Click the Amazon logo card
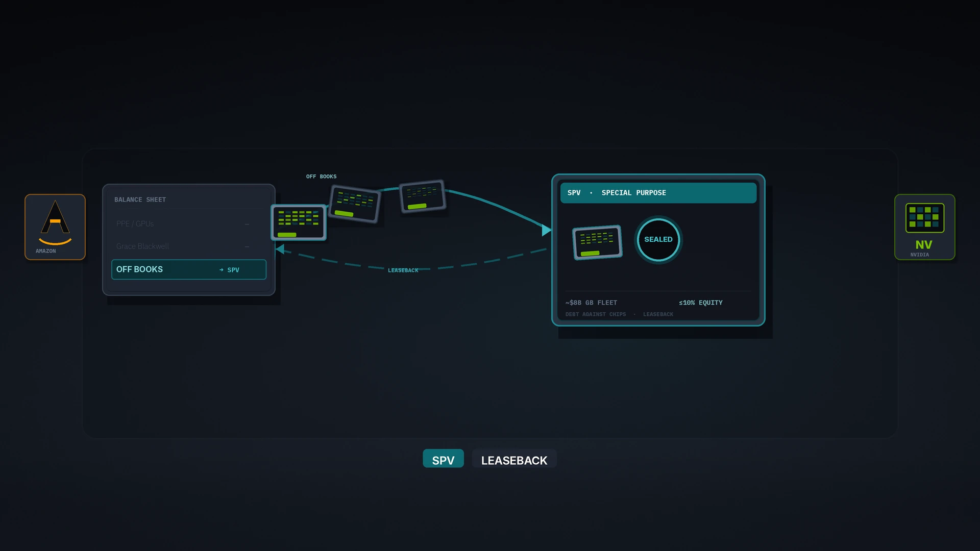 55,227
